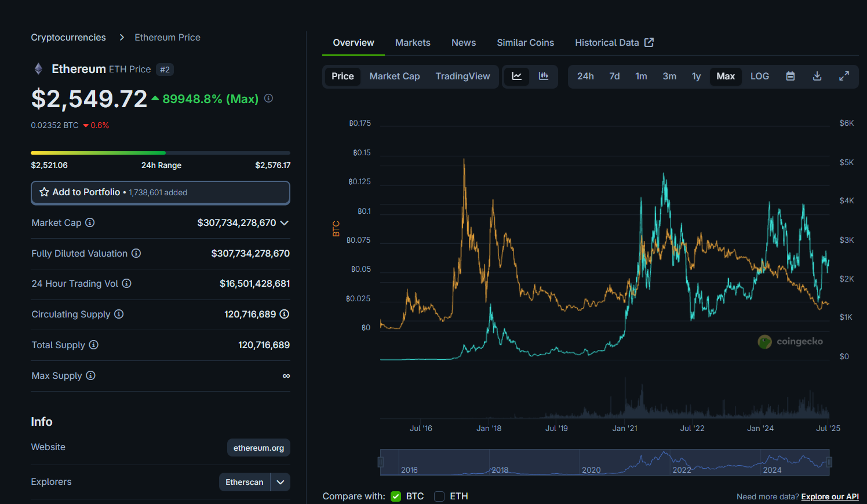Click Total Supply info icon
Image resolution: width=867 pixels, height=504 pixels.
coord(93,345)
